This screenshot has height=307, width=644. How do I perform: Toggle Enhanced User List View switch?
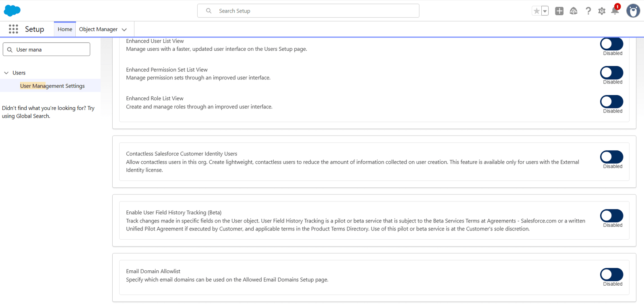[x=612, y=44]
